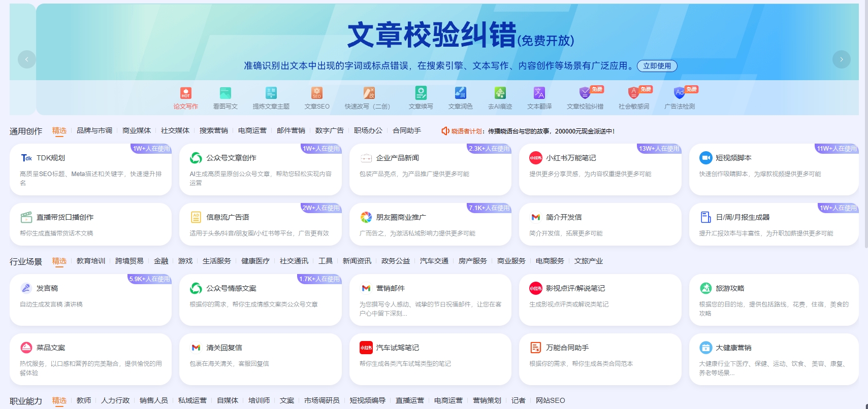The height and width of the screenshot is (409, 868).
Task: Select 网站SEO tab in 职业能力
Action: 551,400
